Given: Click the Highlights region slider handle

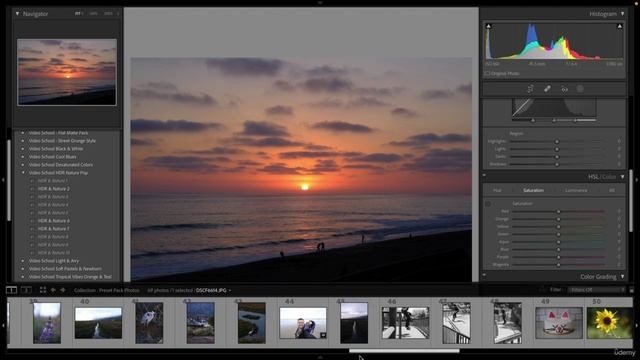Looking at the screenshot, I should 557,141.
